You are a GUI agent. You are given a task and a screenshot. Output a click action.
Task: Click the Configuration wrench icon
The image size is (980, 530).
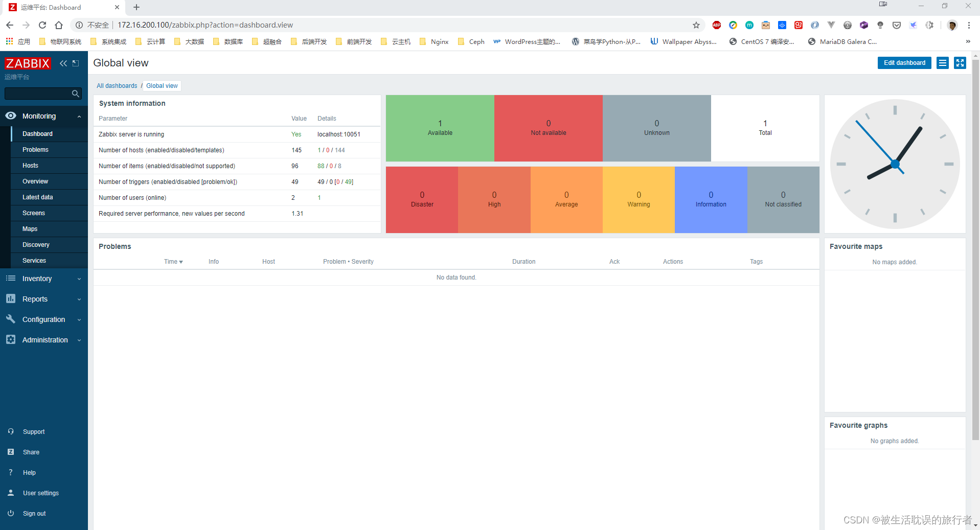[x=11, y=319]
